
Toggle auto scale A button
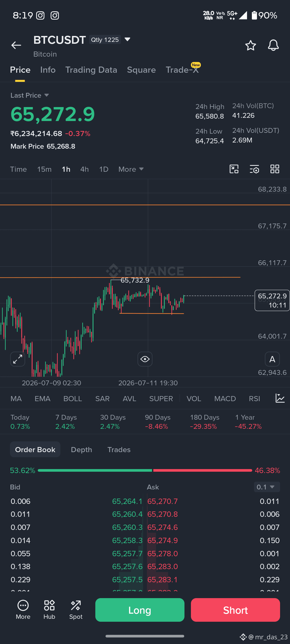pyautogui.click(x=272, y=359)
